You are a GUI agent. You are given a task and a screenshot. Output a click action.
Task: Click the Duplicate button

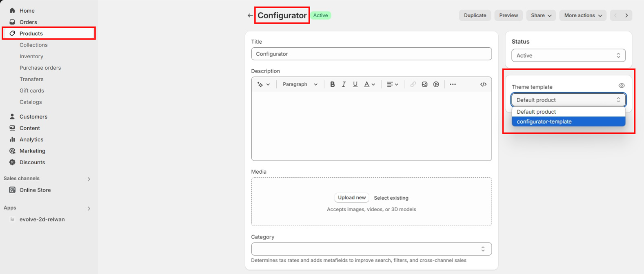point(475,15)
